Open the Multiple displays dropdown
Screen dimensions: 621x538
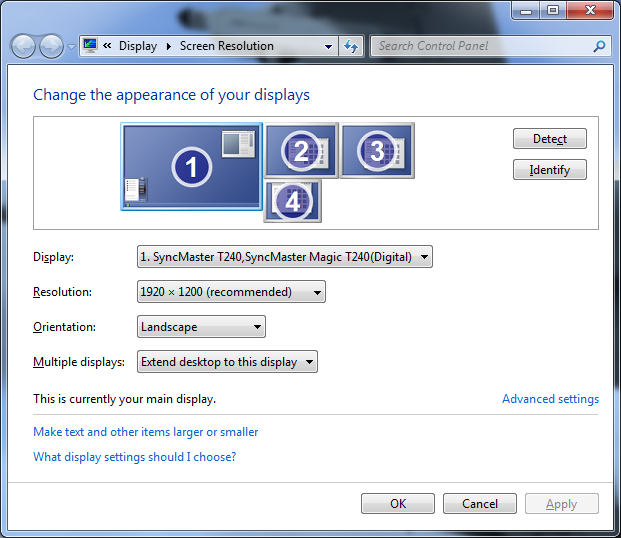(x=227, y=362)
